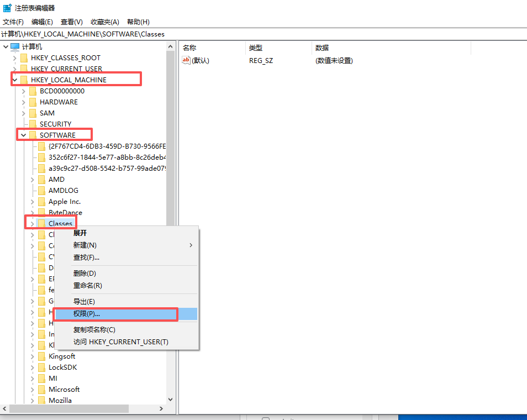Click the Kingsoft key folder icon
The width and height of the screenshot is (527, 420).
click(x=43, y=356)
